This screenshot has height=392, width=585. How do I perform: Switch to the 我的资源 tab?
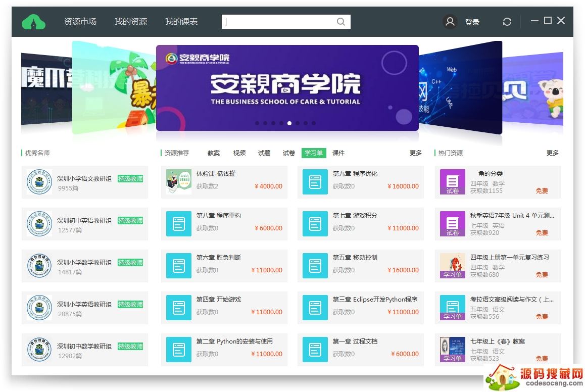pyautogui.click(x=130, y=22)
